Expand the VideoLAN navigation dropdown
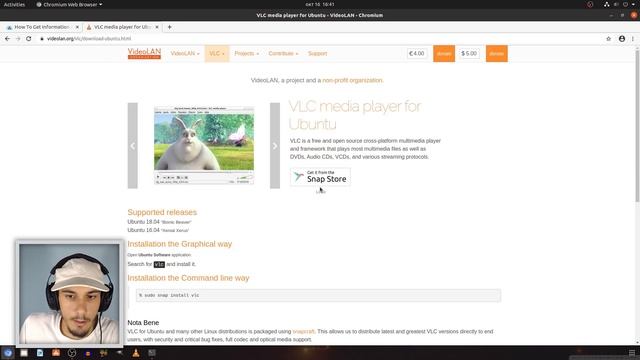This screenshot has width=640, height=360. coord(185,53)
